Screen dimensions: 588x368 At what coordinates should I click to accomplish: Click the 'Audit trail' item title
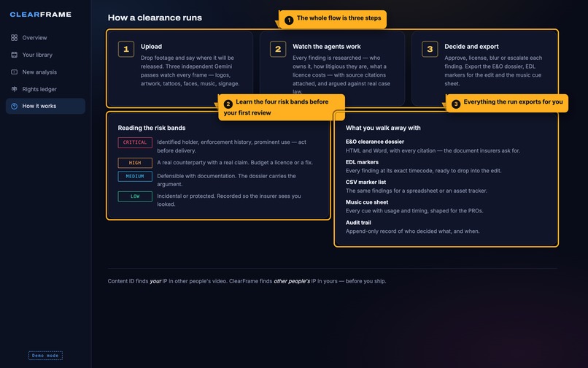click(358, 223)
